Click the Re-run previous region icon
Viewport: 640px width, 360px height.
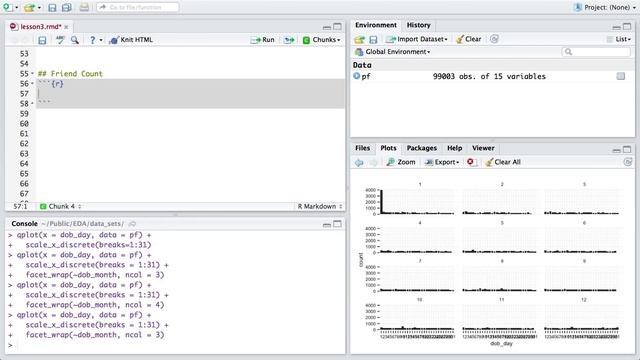pos(289,40)
